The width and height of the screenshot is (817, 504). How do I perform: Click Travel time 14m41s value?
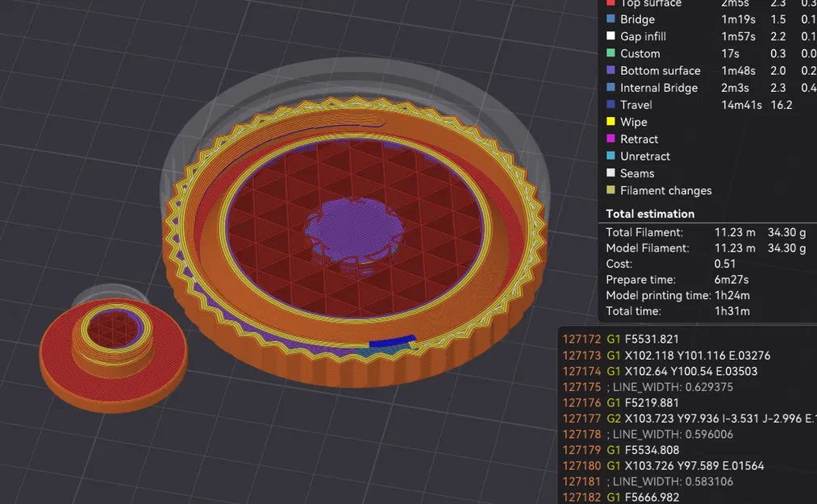741,105
